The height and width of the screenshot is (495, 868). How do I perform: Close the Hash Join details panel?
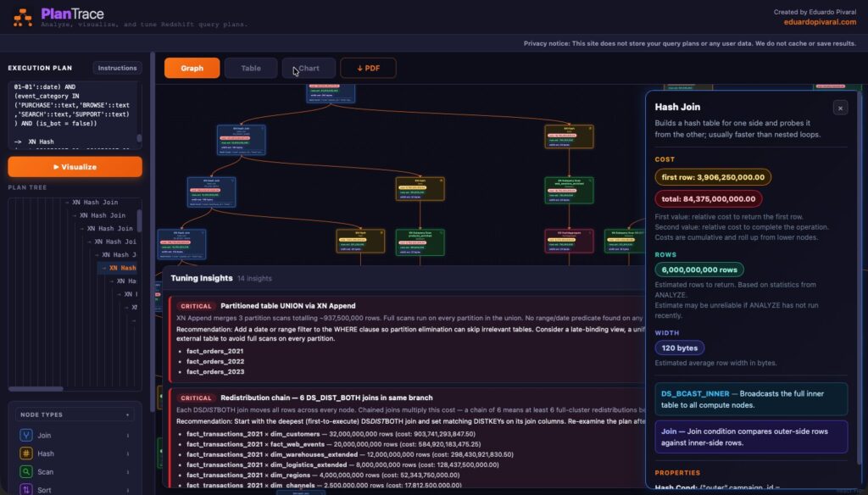pyautogui.click(x=840, y=108)
